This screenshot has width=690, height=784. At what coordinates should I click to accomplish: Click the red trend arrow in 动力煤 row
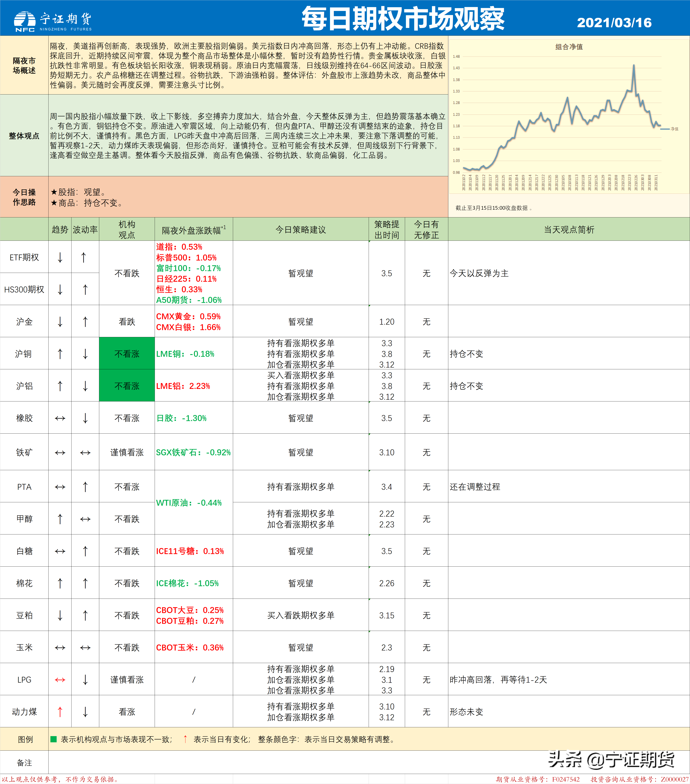click(x=60, y=712)
